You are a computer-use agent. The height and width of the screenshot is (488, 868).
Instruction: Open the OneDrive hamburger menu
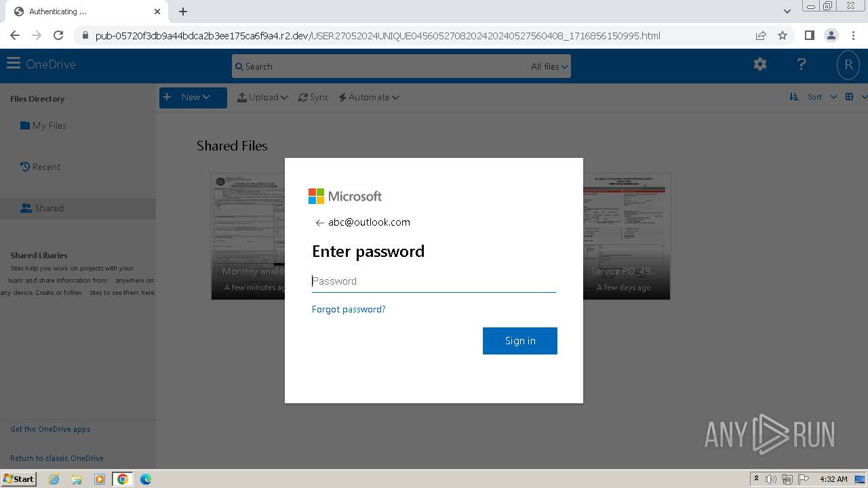tap(14, 64)
